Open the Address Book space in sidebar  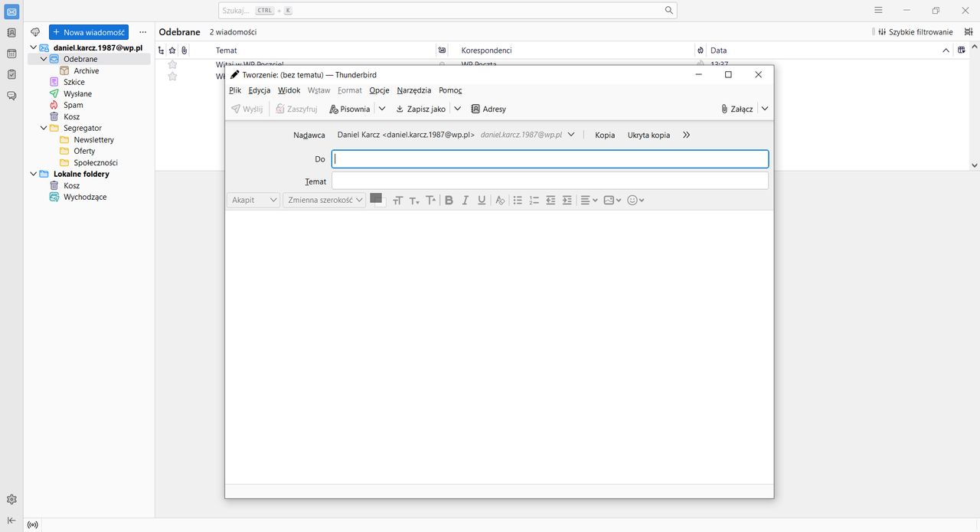click(11, 33)
